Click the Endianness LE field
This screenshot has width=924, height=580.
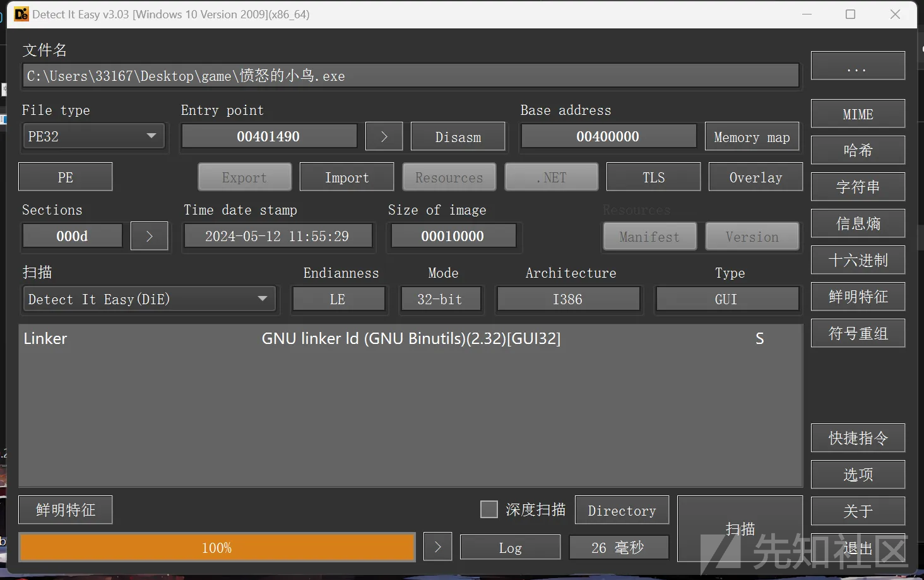tap(338, 299)
